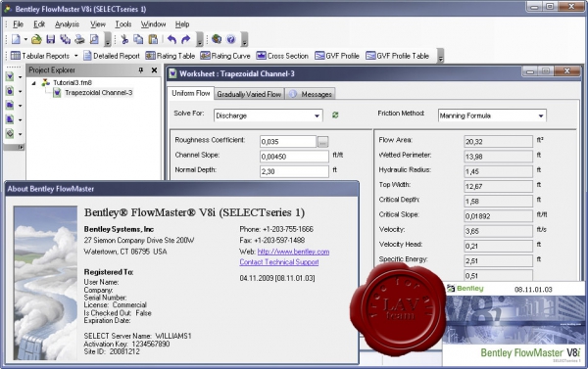Click the New file icon
Image resolution: width=588 pixels, height=369 pixels.
click(x=16, y=39)
